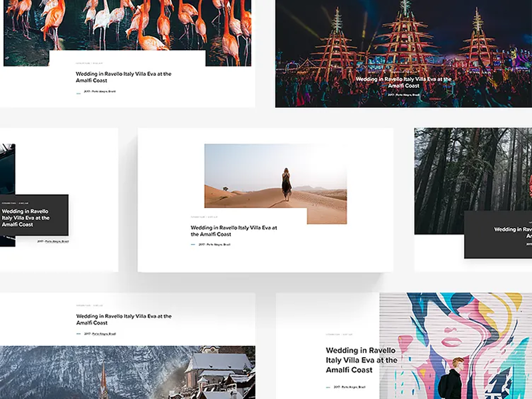Click the small category line in the mural card

(339, 334)
